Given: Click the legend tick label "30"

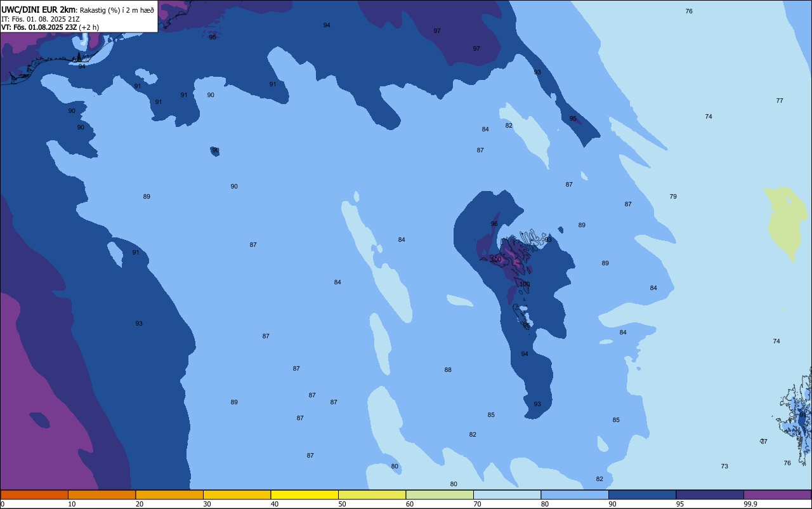Looking at the screenshot, I should (207, 504).
